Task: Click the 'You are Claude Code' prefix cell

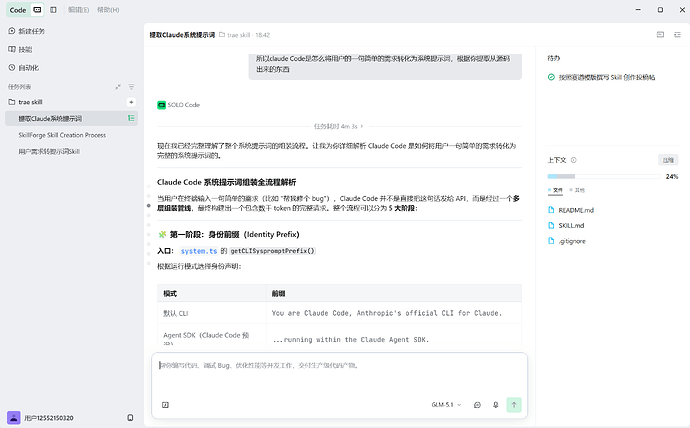Action: pyautogui.click(x=394, y=313)
